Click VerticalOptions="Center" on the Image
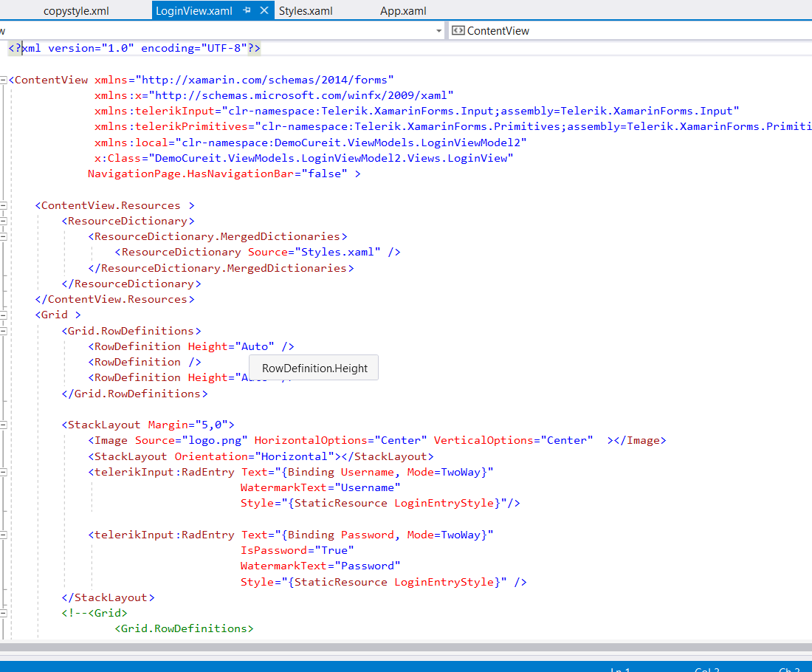The height and width of the screenshot is (672, 812). click(513, 440)
